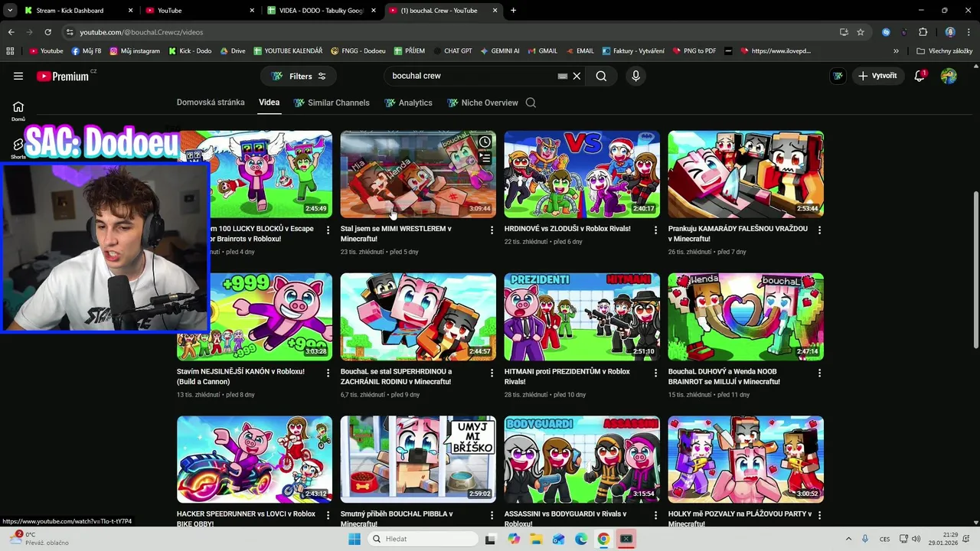
Task: Open more options for the Prankuju KAMARÁDY video
Action: click(x=820, y=230)
